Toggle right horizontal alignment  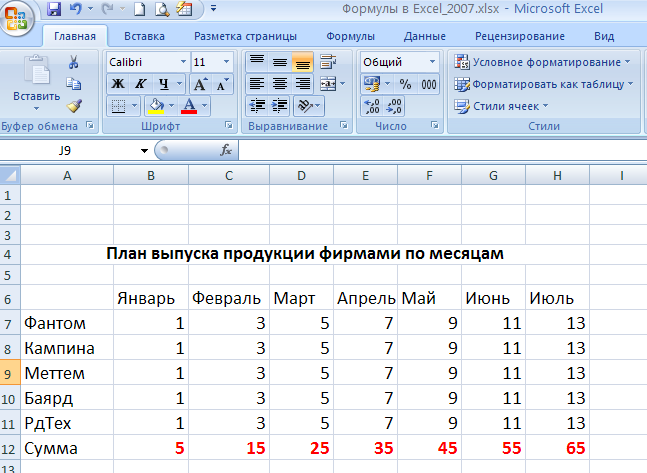pyautogui.click(x=302, y=84)
